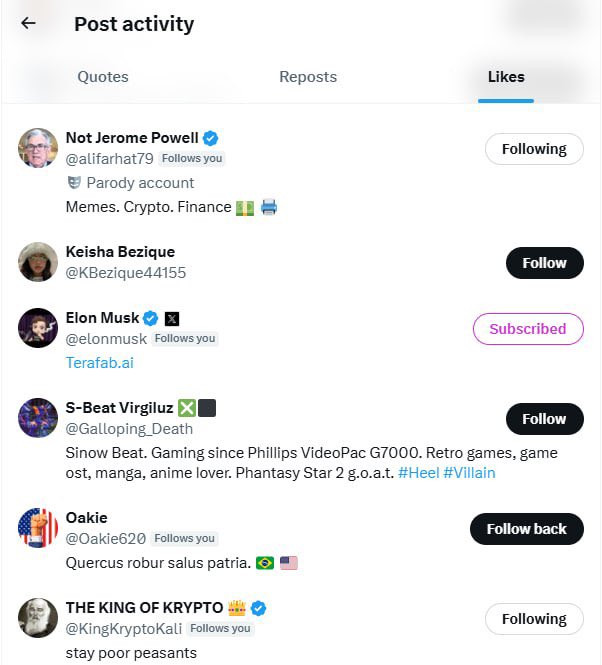Switch to the Quotes tab
The width and height of the screenshot is (602, 665).
[103, 77]
